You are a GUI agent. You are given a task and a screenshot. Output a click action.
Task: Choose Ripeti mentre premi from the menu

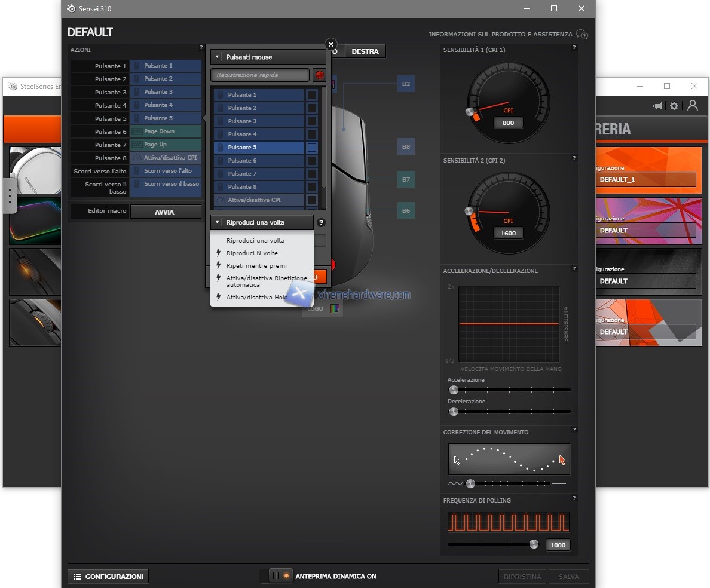pos(256,266)
